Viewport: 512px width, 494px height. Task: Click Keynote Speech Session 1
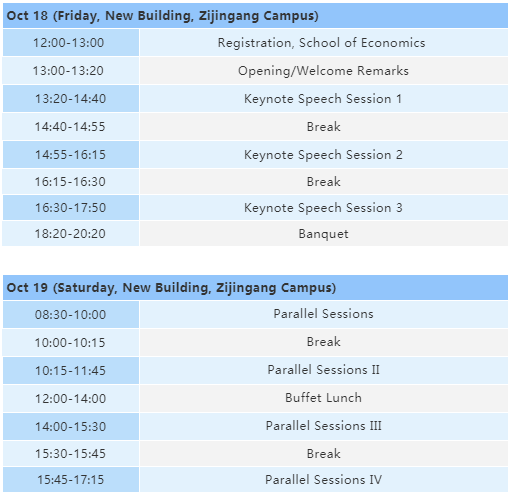coord(324,99)
